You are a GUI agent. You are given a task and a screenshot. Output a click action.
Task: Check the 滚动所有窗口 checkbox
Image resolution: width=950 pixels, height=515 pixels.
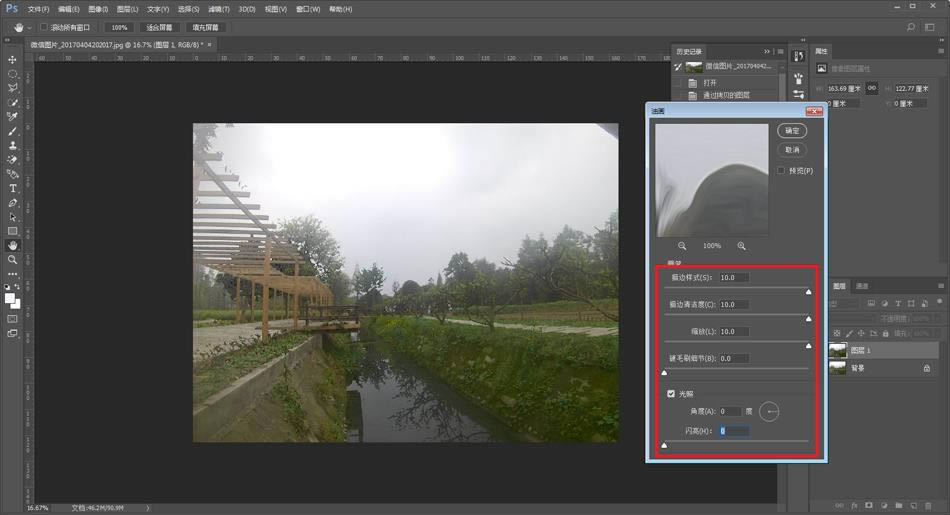coord(44,27)
